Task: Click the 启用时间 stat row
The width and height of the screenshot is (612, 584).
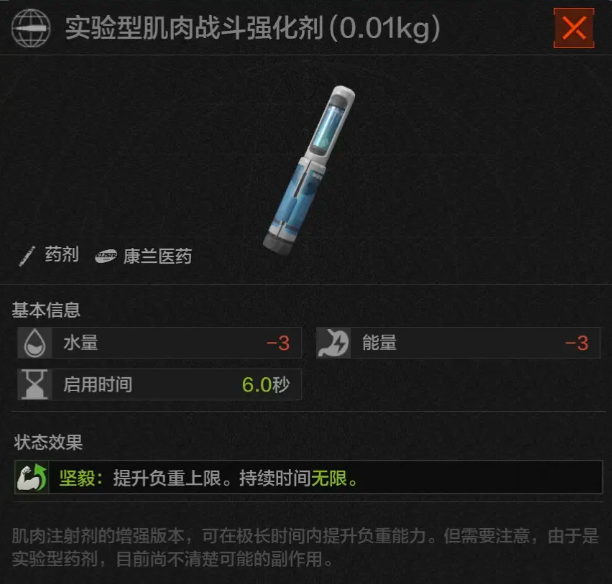Action: tap(159, 385)
